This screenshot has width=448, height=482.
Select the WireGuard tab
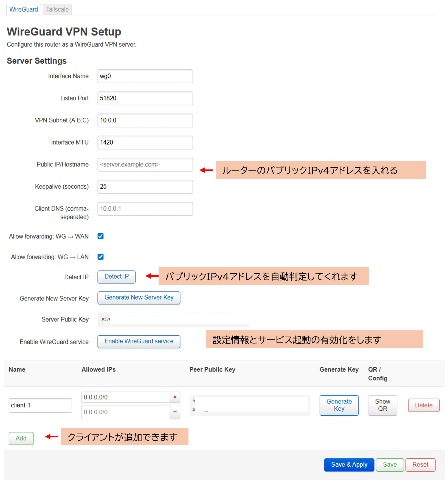coord(23,9)
